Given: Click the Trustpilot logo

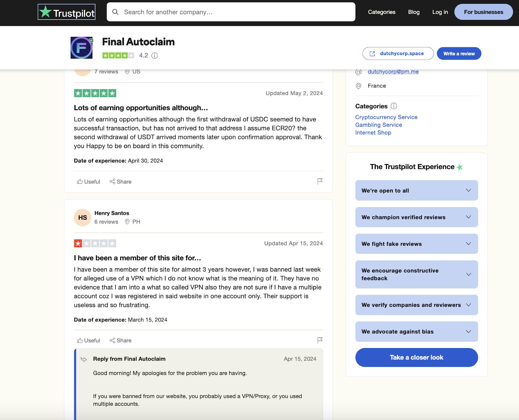Looking at the screenshot, I should 66,12.
